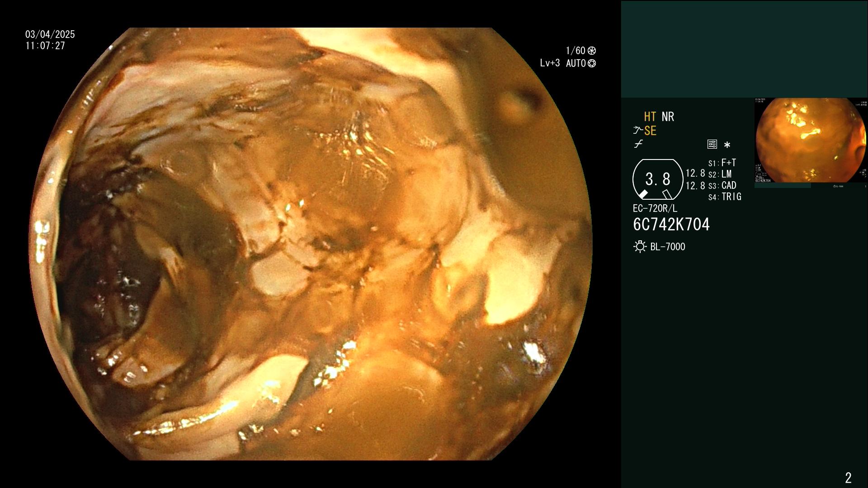Click the SE enhancement label
Viewport: 868px width, 488px height.
(650, 131)
